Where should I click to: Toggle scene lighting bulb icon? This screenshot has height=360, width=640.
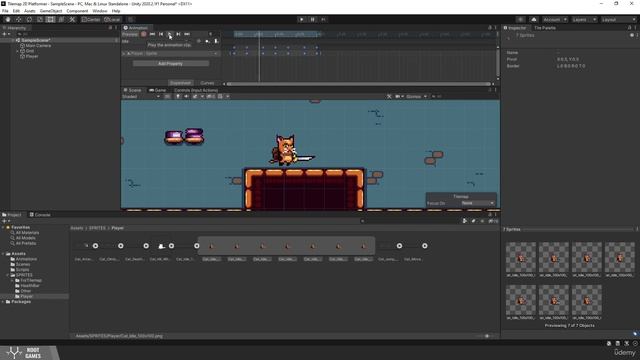tap(178, 97)
